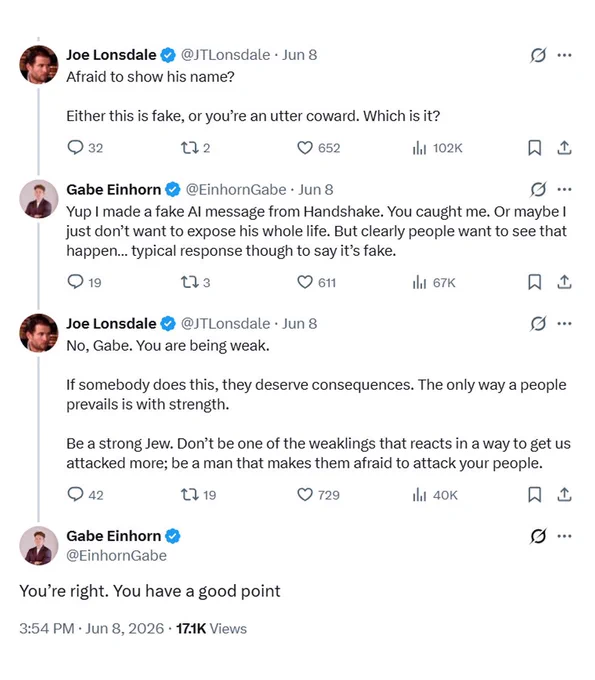Image resolution: width=595 pixels, height=680 pixels.
Task: View analytics showing 67K views
Action: [x=434, y=283]
